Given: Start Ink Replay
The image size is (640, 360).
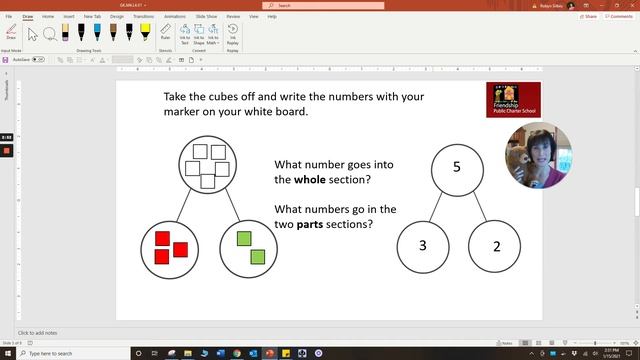Looking at the screenshot, I should pyautogui.click(x=233, y=34).
